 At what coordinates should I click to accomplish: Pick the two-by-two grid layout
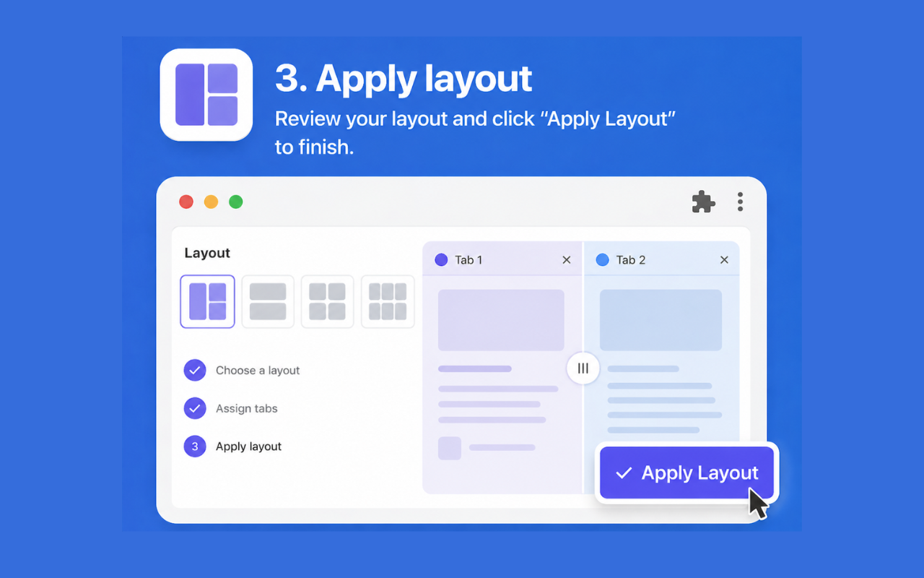(x=328, y=301)
